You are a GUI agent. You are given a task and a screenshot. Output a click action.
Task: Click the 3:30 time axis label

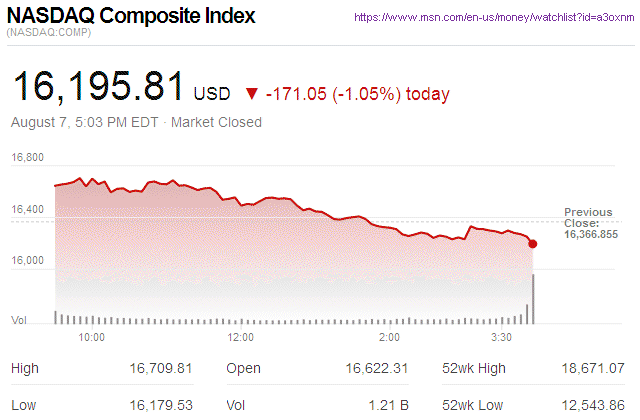pos(500,337)
